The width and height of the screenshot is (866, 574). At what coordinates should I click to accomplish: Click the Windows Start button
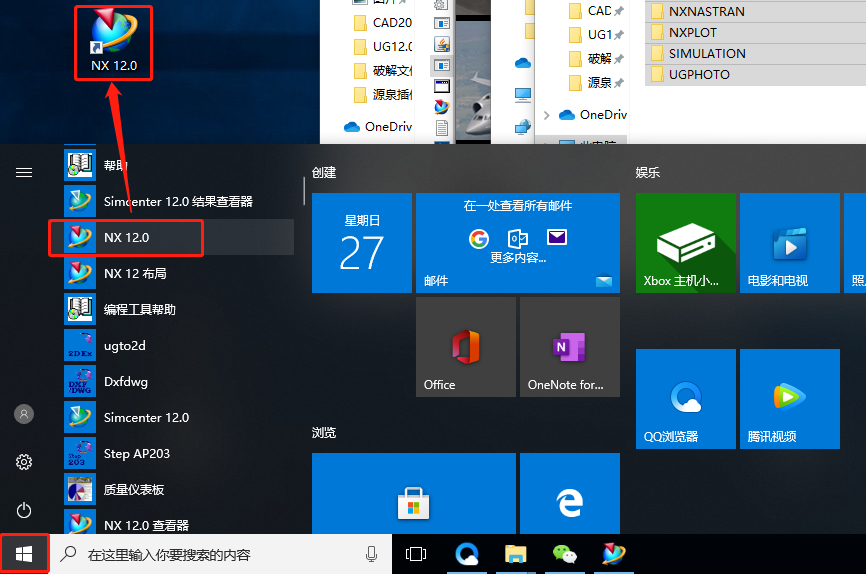pyautogui.click(x=24, y=554)
